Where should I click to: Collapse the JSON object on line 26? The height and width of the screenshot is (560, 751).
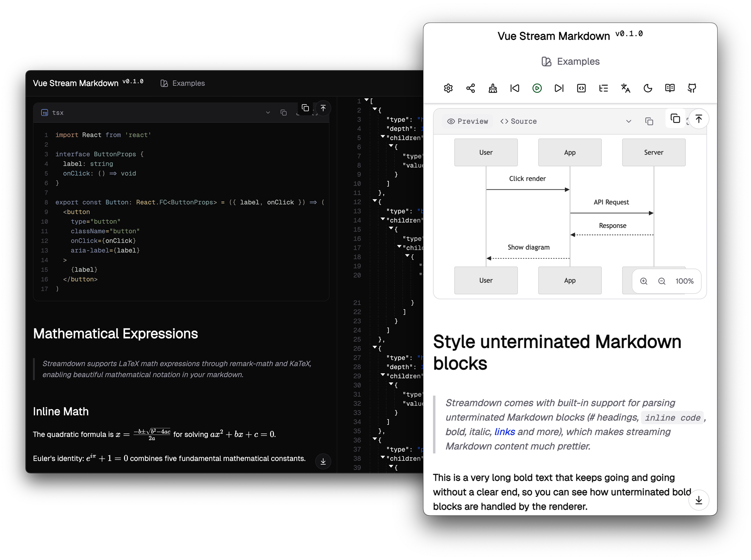point(375,347)
